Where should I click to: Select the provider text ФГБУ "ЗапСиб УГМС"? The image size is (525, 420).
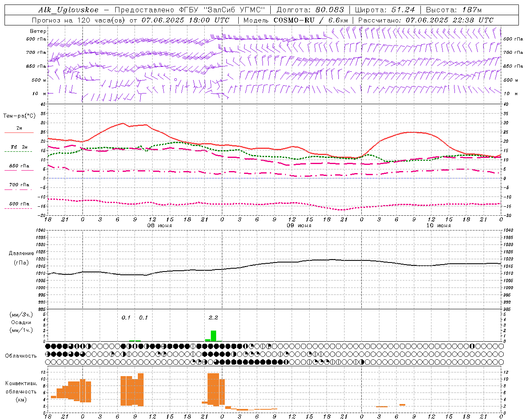pyautogui.click(x=222, y=10)
